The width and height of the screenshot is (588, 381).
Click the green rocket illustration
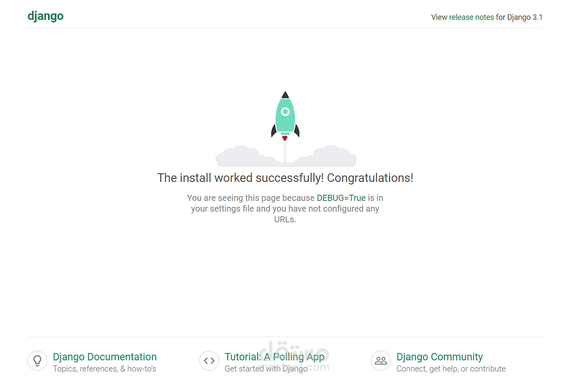[285, 115]
